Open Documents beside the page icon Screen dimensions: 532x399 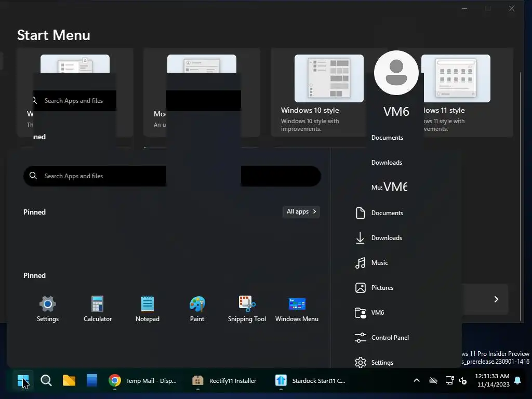(x=379, y=212)
